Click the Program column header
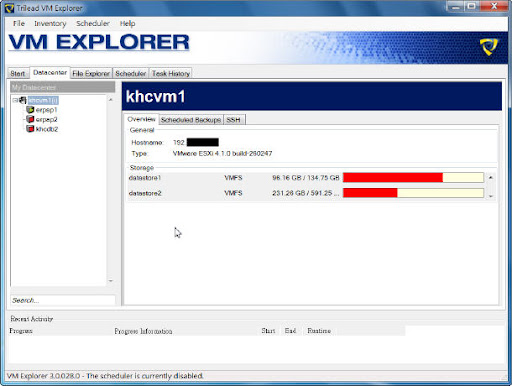Screen dimensions: 512x386 click(x=21, y=331)
